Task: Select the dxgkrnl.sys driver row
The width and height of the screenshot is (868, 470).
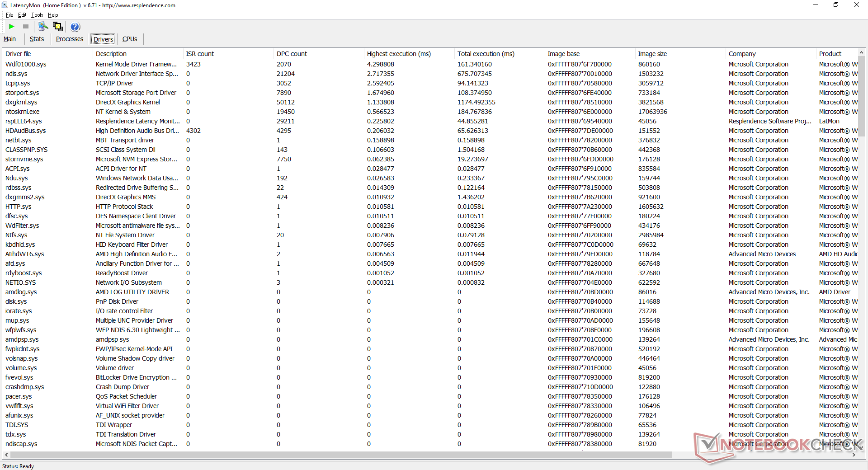Action: [x=430, y=102]
